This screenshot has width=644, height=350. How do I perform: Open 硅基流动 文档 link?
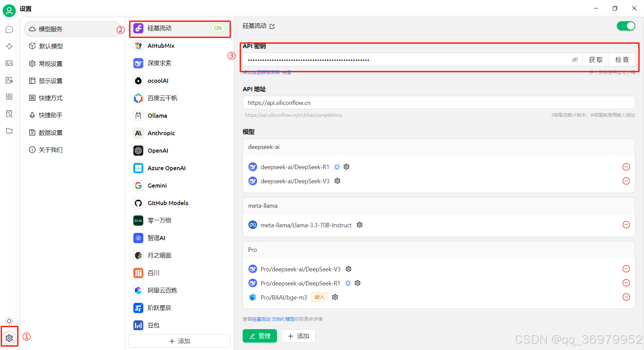coord(267,319)
